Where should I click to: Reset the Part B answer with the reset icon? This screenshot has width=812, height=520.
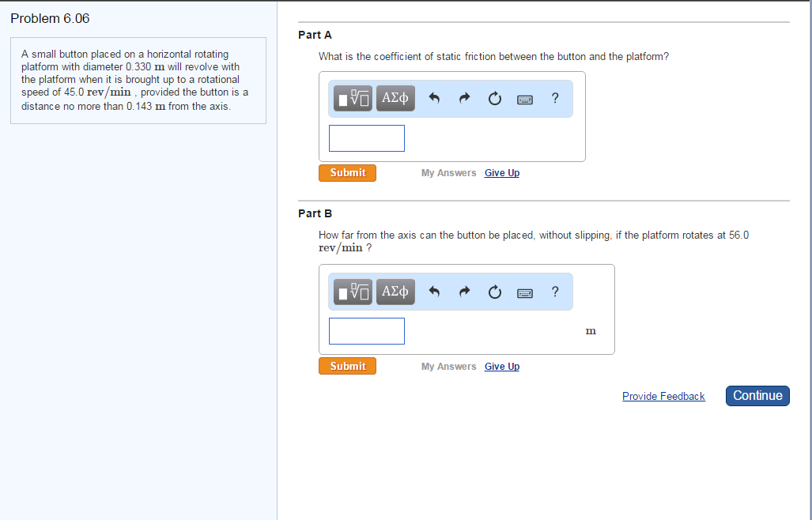click(x=494, y=291)
